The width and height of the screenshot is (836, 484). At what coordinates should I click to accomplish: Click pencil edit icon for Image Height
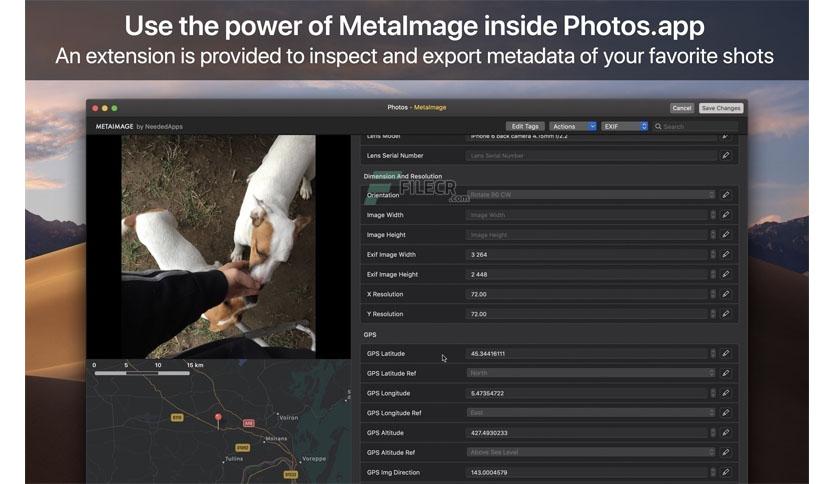click(x=726, y=235)
